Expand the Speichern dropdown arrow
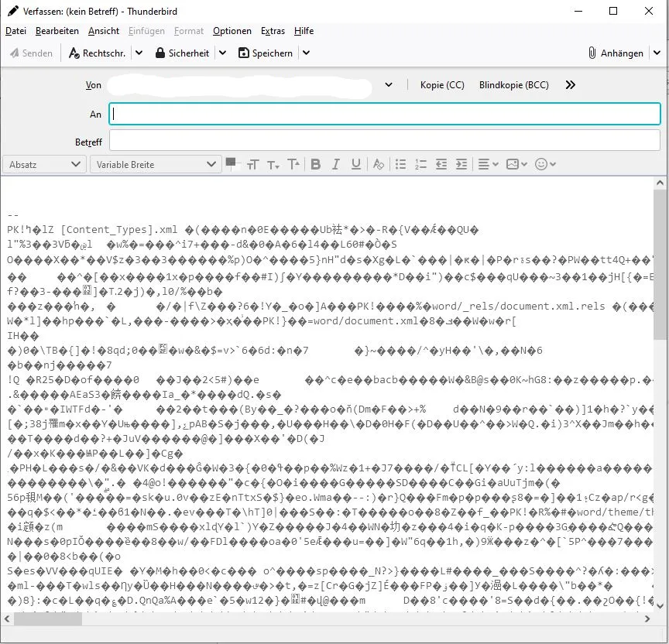The width and height of the screenshot is (669, 644). pos(306,53)
